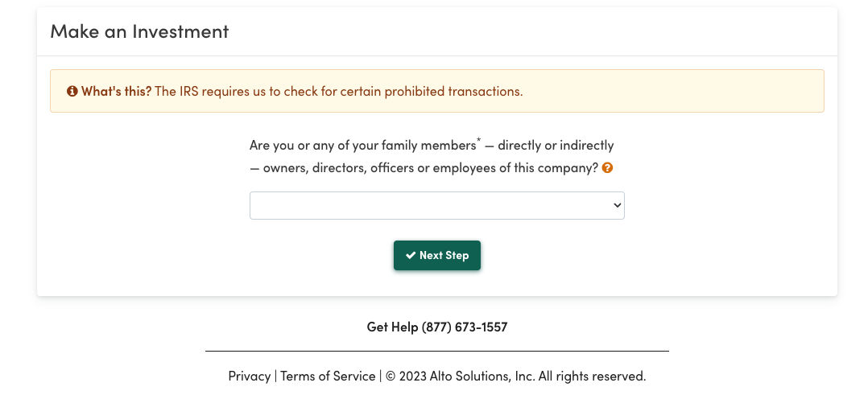This screenshot has height=395, width=868.
Task: Click the info circle icon in the alert
Action: point(72,91)
